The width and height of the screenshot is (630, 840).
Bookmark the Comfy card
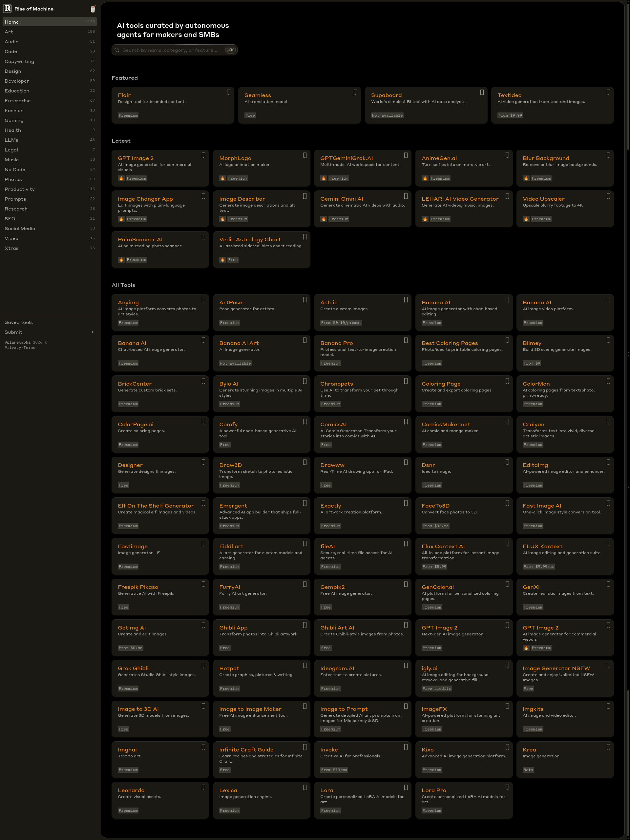click(x=305, y=422)
